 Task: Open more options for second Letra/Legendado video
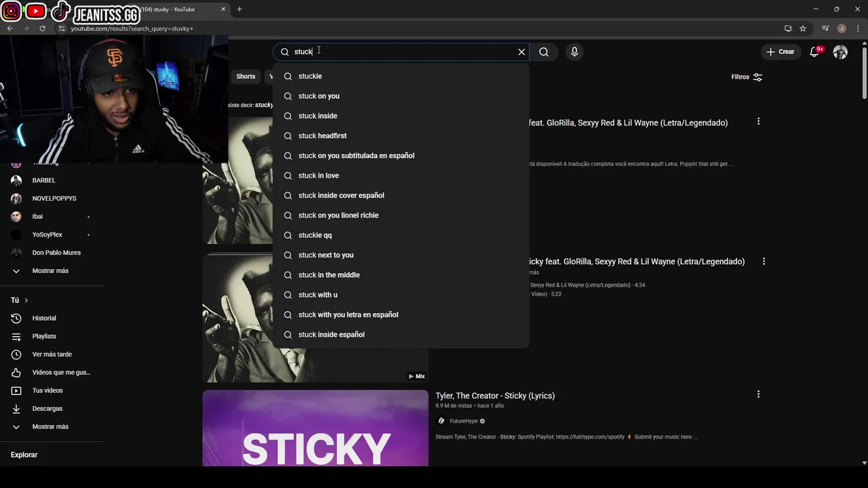pos(764,261)
